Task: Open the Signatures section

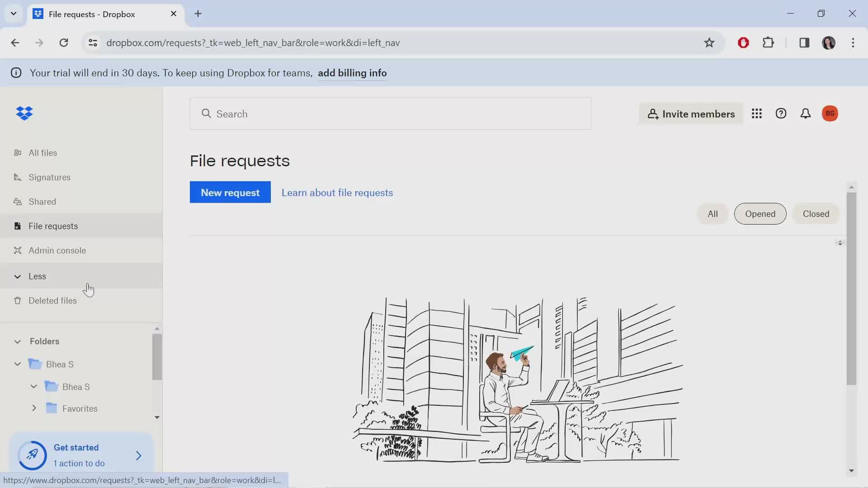Action: click(x=49, y=177)
